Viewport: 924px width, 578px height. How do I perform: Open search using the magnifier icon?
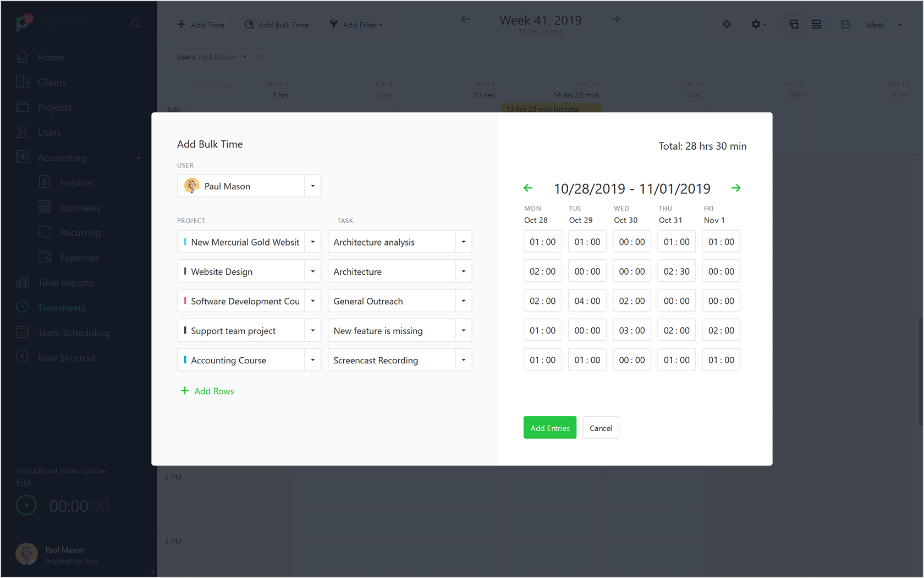pyautogui.click(x=135, y=24)
